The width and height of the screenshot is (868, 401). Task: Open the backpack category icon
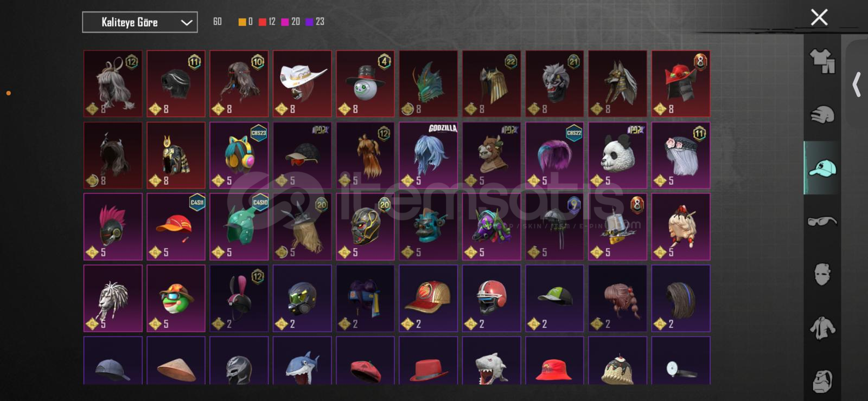822,381
